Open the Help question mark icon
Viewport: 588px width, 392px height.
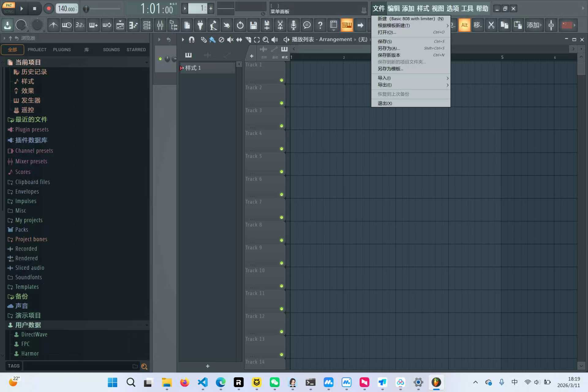(320, 25)
